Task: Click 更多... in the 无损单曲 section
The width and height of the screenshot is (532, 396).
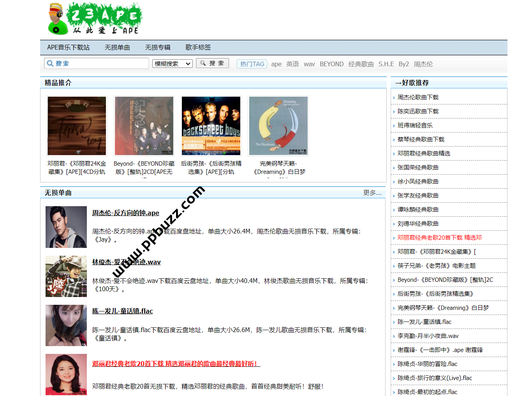Action: click(372, 193)
